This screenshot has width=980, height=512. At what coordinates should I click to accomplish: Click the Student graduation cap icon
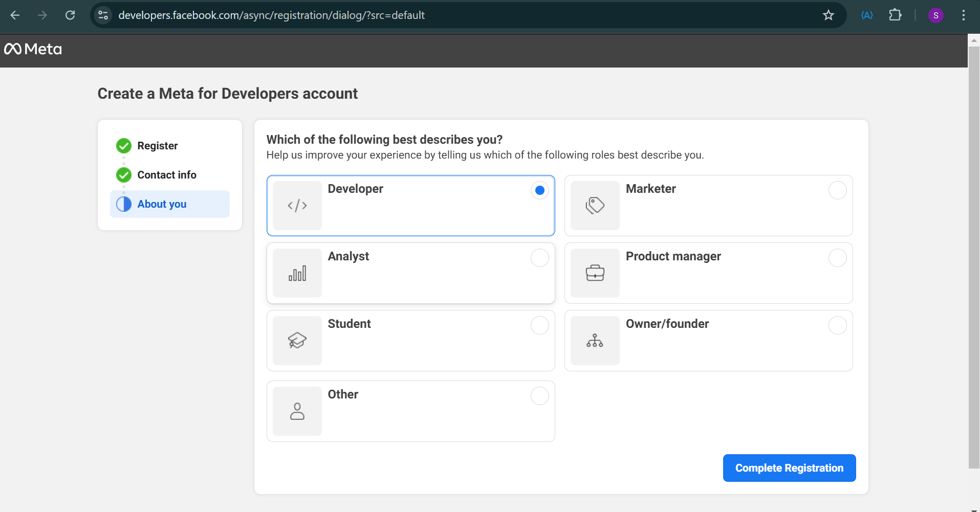tap(297, 341)
